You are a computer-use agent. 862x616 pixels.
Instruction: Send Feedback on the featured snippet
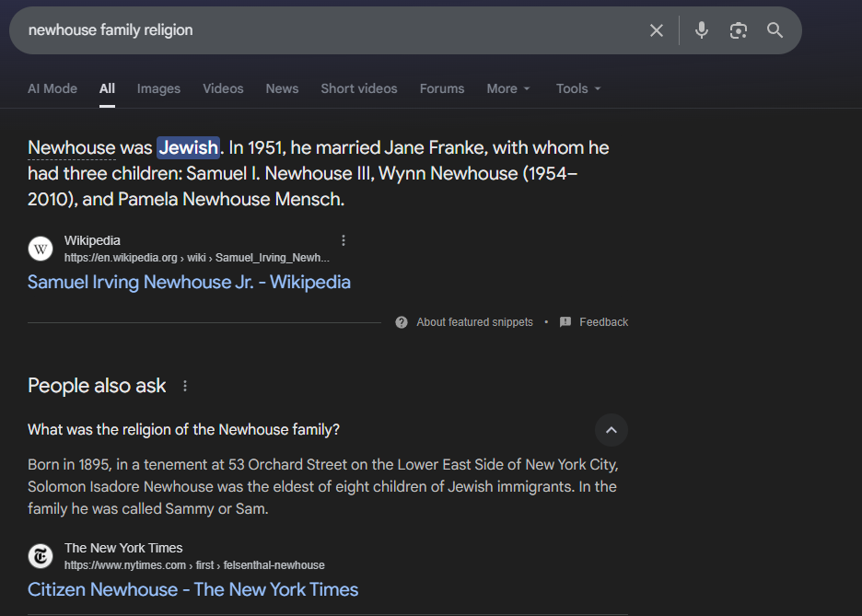tap(603, 322)
